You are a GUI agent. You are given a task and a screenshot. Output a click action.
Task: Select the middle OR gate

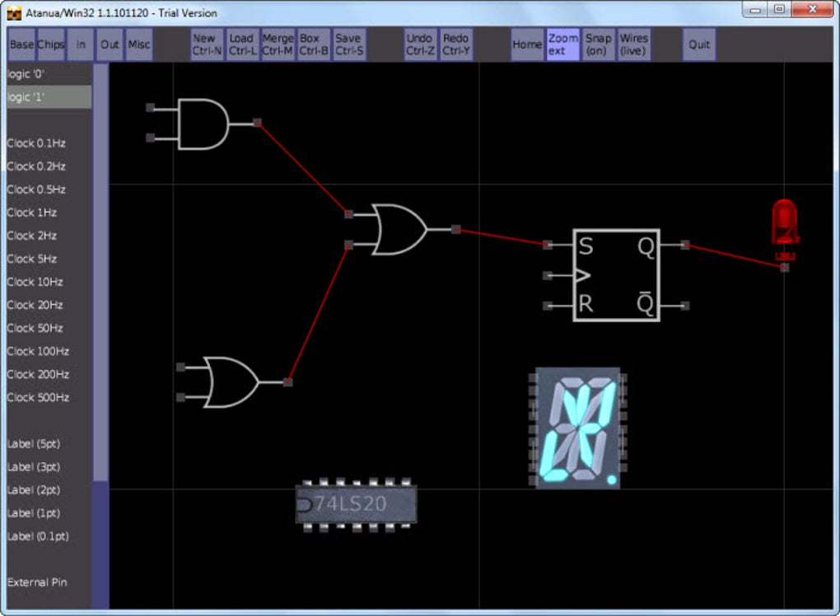402,229
